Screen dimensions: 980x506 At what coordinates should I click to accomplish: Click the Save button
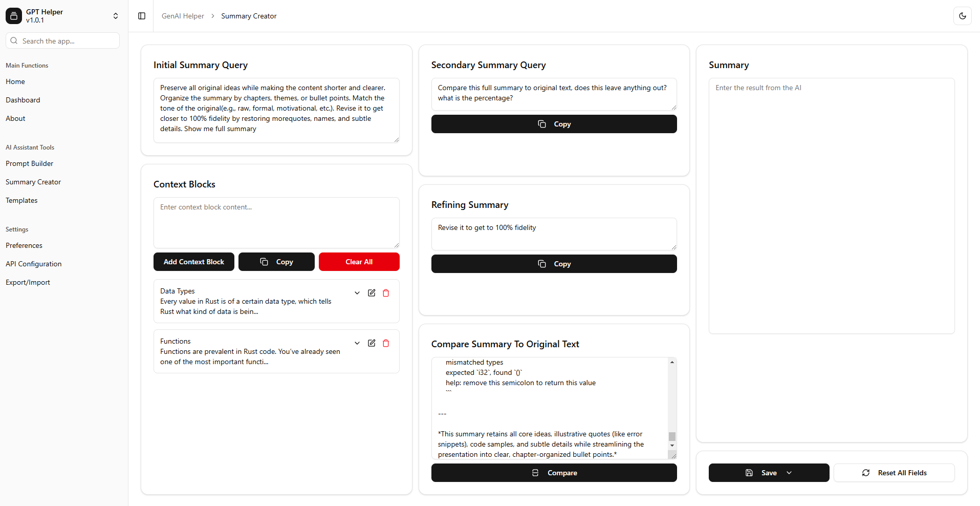pos(769,473)
